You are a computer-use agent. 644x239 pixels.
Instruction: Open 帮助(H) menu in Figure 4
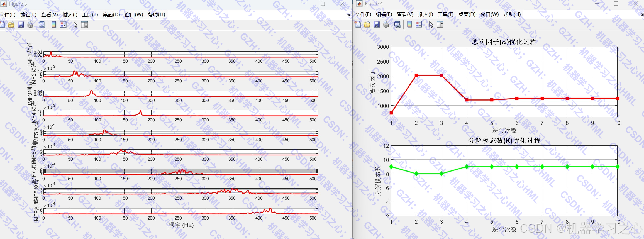(512, 14)
